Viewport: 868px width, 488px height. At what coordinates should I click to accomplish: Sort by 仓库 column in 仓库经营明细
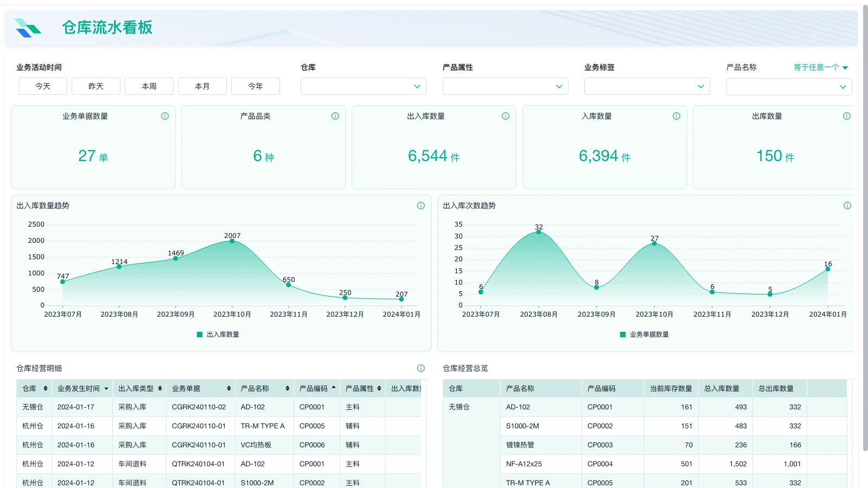(46, 388)
